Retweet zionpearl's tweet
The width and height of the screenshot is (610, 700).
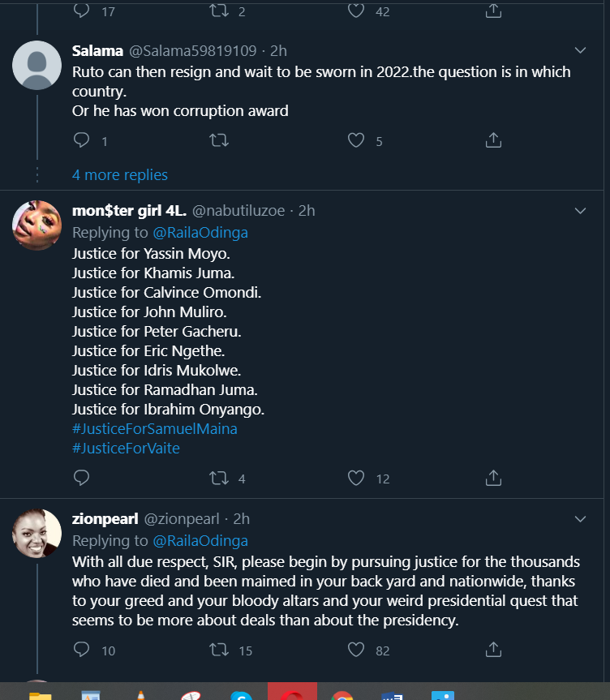click(x=219, y=650)
